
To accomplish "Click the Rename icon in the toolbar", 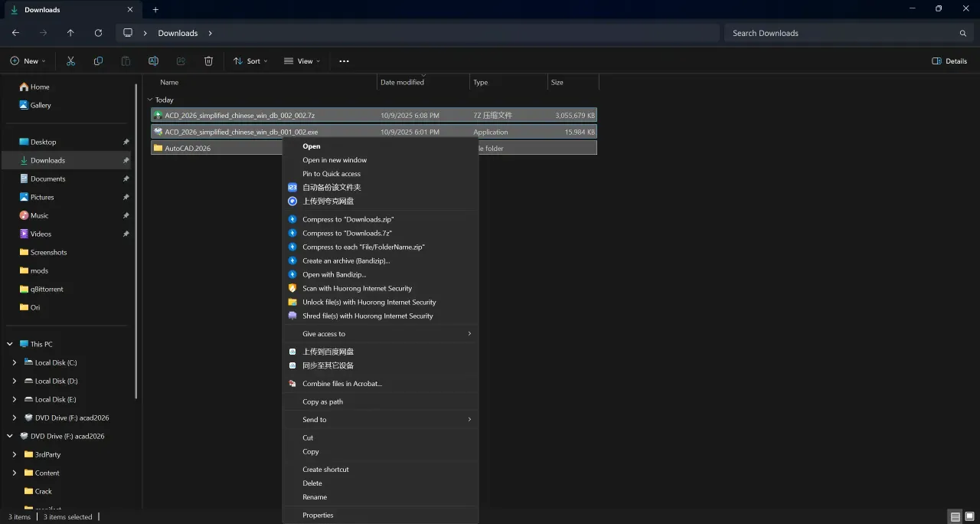I will (153, 61).
